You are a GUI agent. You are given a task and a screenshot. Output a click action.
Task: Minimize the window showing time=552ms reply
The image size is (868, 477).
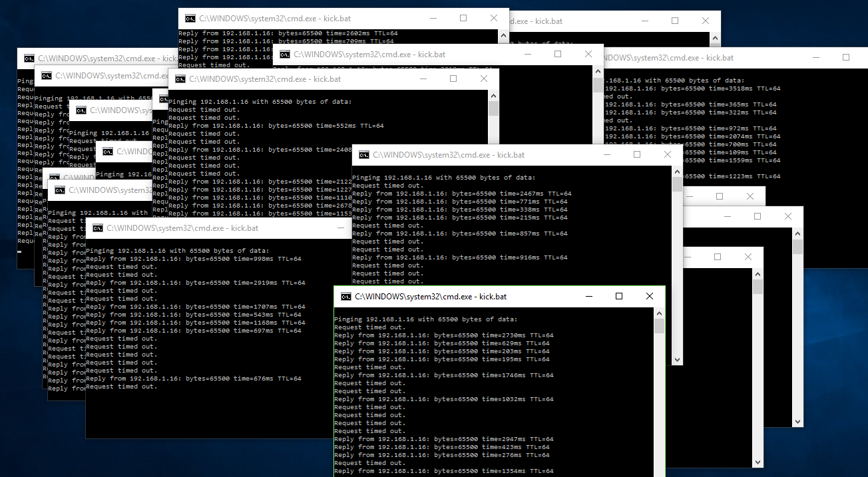tap(423, 79)
